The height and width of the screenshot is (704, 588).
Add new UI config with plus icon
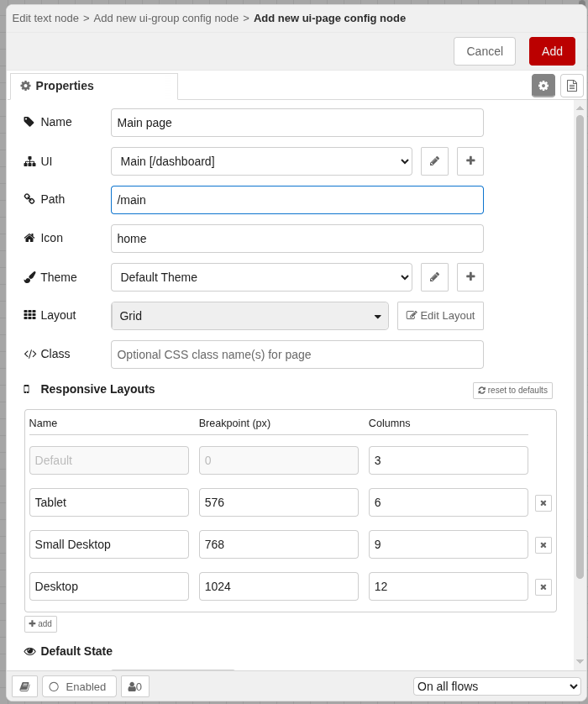[x=470, y=161]
